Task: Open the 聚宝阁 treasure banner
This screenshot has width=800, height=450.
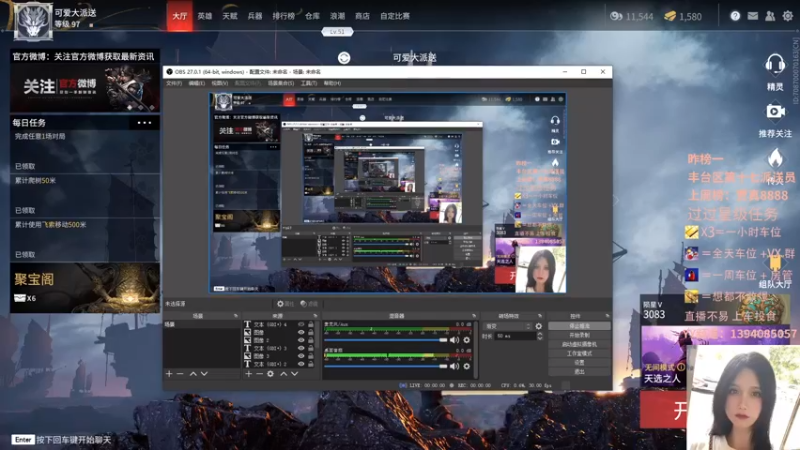Action: [x=85, y=288]
